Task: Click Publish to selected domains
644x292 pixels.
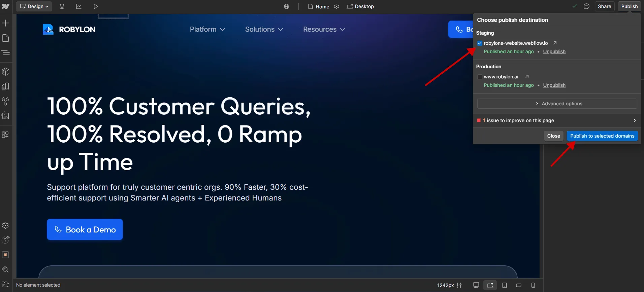Action: coord(602,136)
